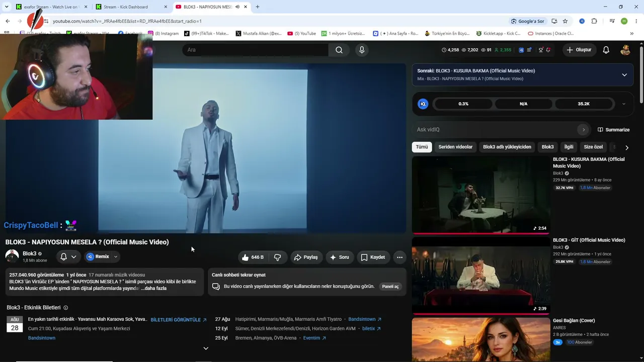Open BLOK3 - GİT video thumbnail
The image size is (644, 362).
[x=480, y=276]
